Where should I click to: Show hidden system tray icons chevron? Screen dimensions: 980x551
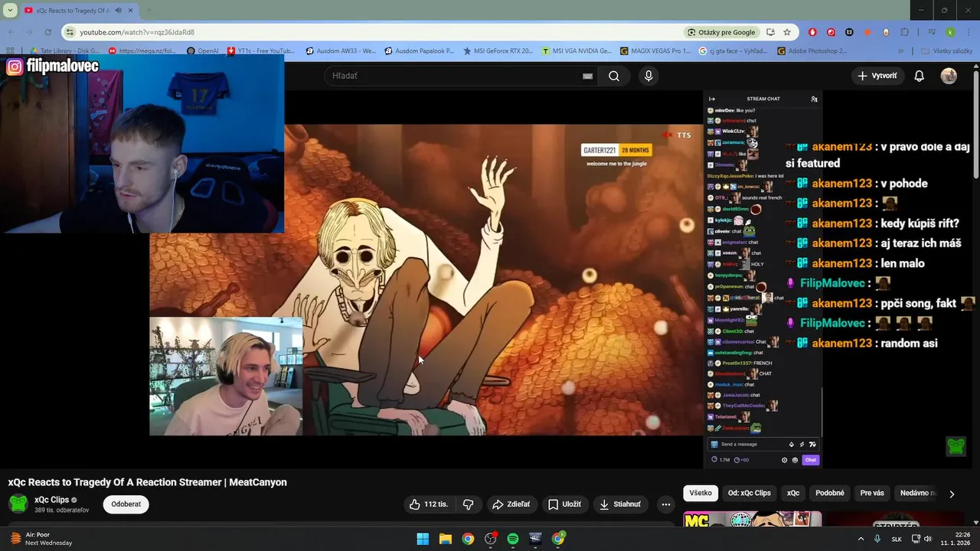click(x=861, y=539)
